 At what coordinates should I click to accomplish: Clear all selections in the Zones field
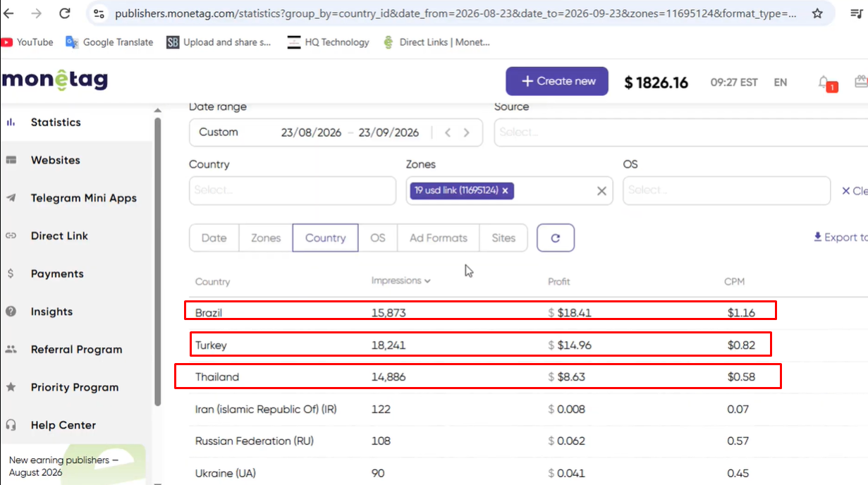point(601,190)
